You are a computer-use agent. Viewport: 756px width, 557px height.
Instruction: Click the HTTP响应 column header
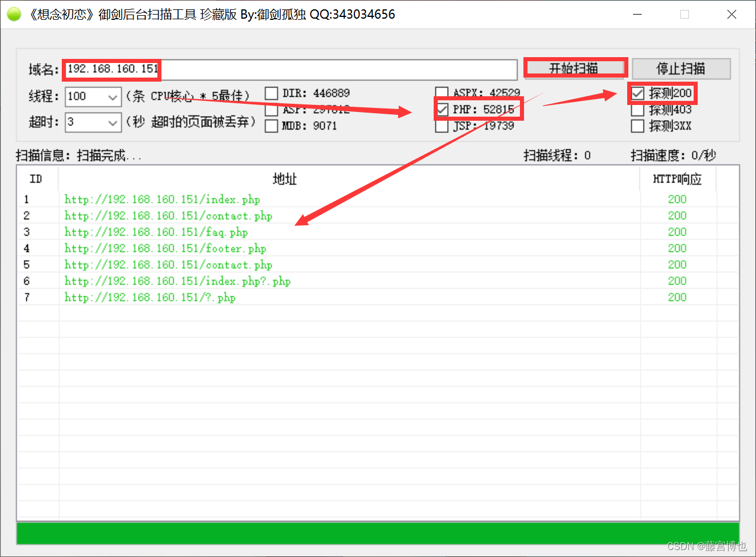678,179
